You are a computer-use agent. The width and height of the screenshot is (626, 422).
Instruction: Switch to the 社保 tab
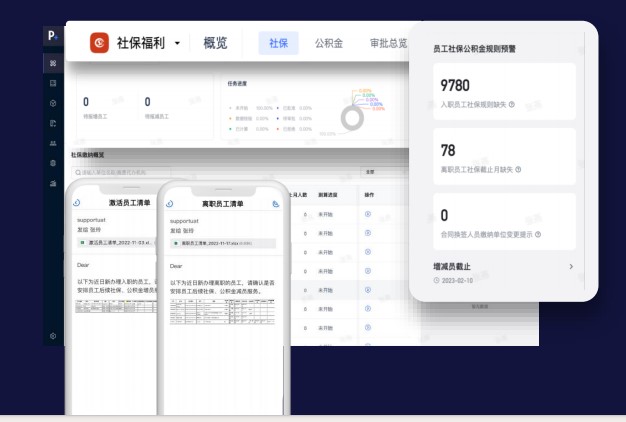coord(278,43)
